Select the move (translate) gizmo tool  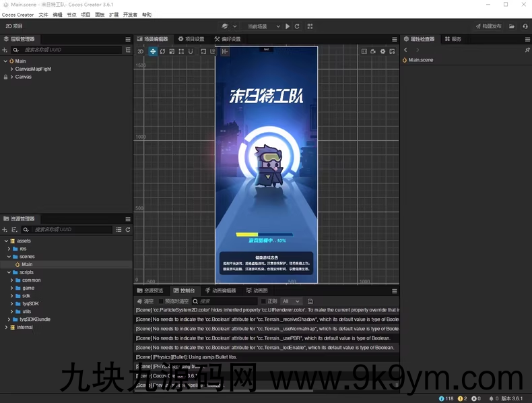(x=153, y=51)
